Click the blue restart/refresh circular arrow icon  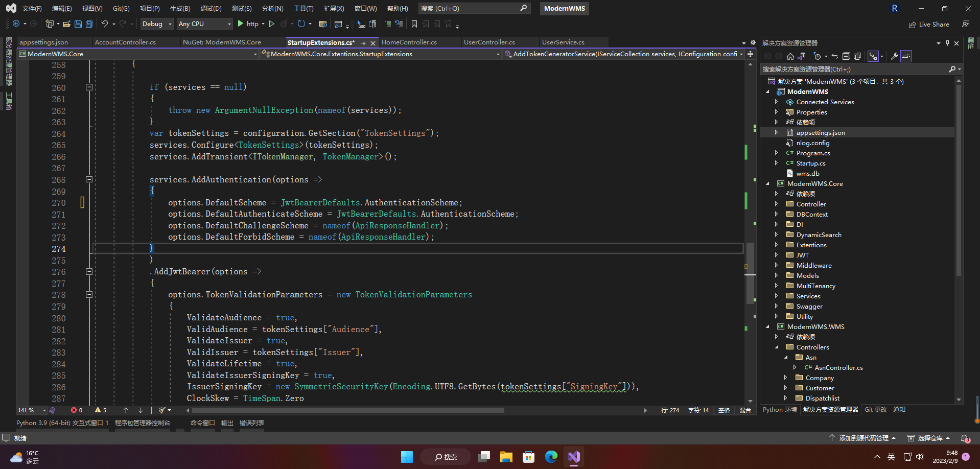pos(301,24)
